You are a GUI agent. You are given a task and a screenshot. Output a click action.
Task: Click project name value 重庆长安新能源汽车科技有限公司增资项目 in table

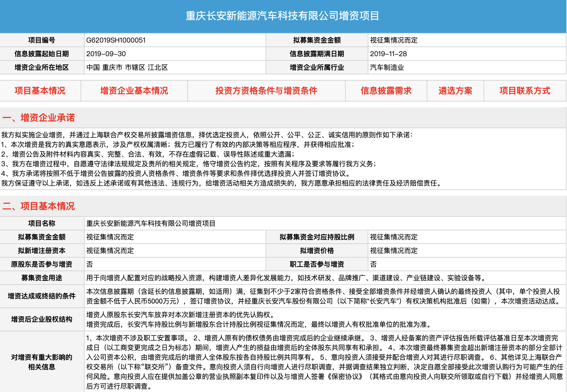pos(151,224)
